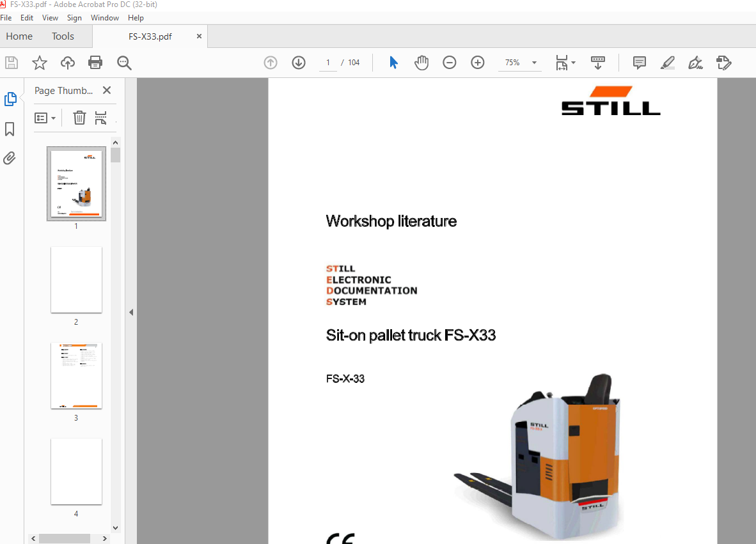Image resolution: width=756 pixels, height=544 pixels.
Task: Click the vertical thumbnail scrollbar handle
Action: click(115, 155)
